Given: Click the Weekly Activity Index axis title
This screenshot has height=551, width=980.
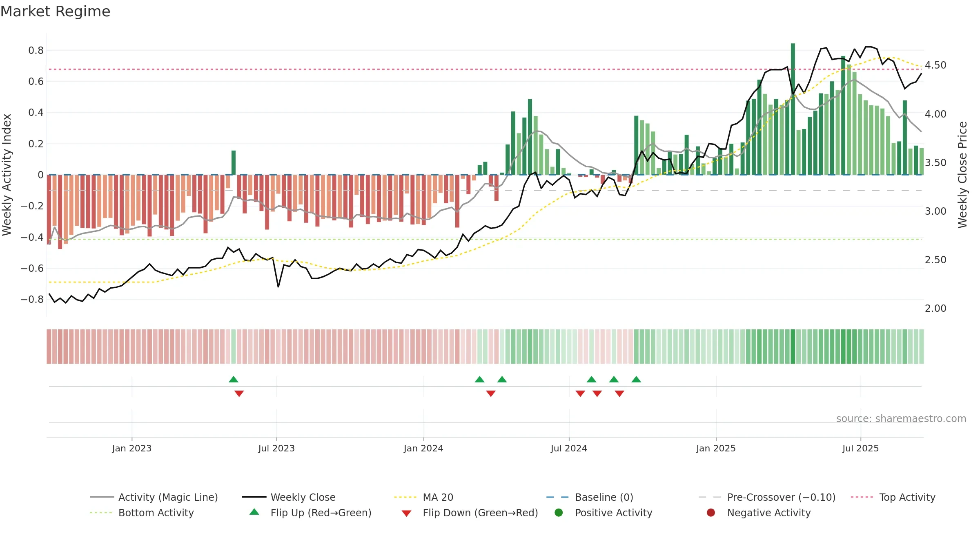Looking at the screenshot, I should pos(7,175).
